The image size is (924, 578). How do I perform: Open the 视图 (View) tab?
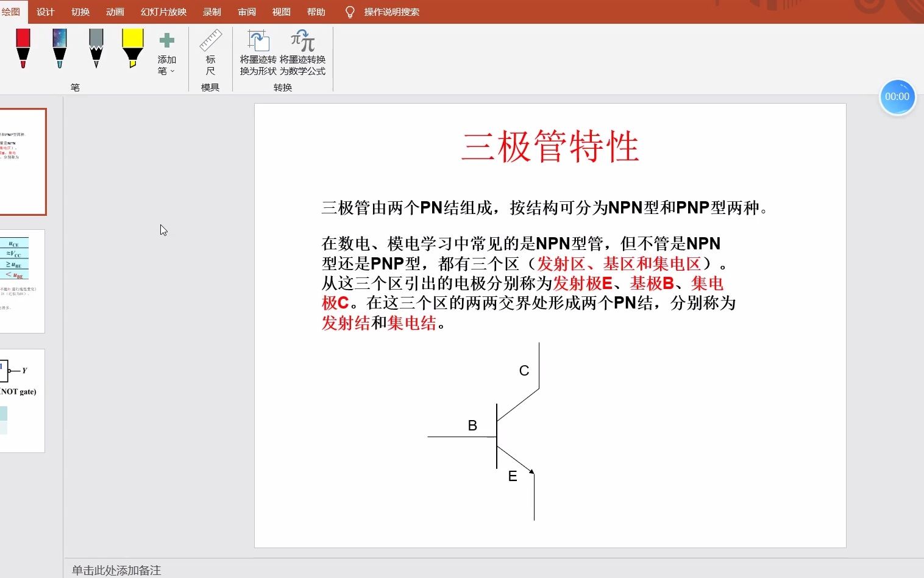(281, 12)
